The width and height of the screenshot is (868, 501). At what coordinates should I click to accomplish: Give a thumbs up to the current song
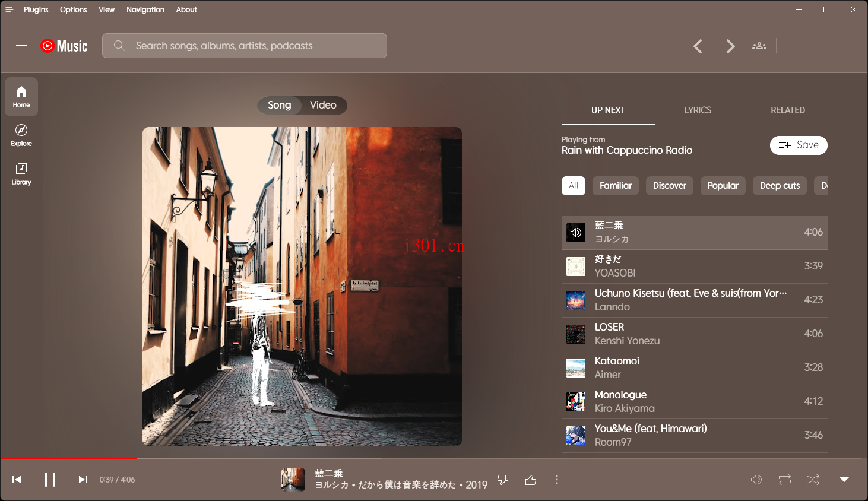tap(530, 479)
